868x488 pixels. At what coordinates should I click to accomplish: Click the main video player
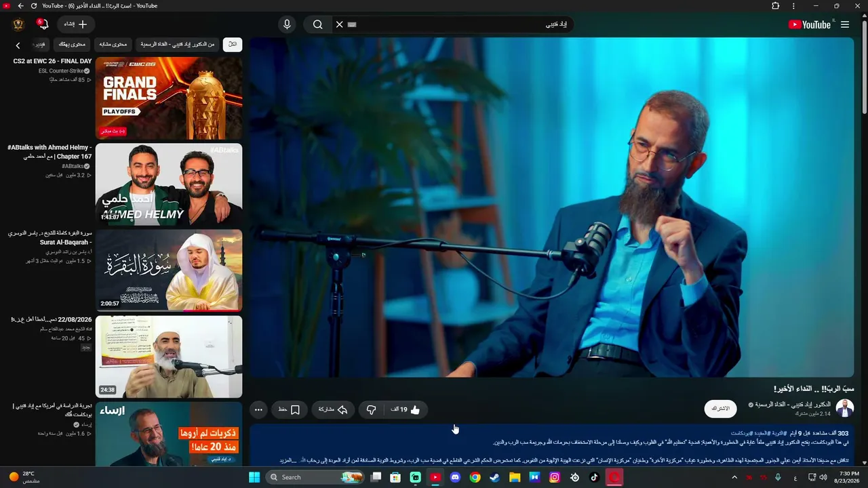552,207
